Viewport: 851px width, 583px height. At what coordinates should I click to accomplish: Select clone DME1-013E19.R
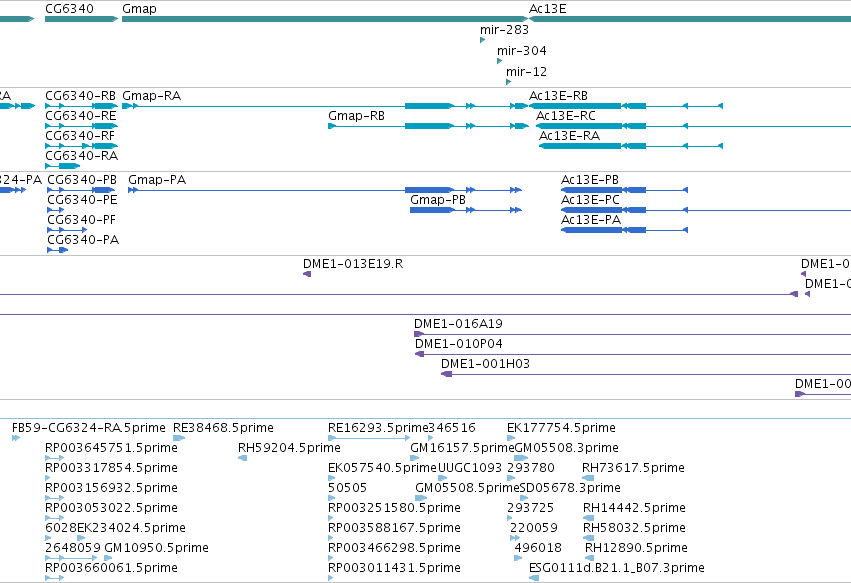(307, 274)
